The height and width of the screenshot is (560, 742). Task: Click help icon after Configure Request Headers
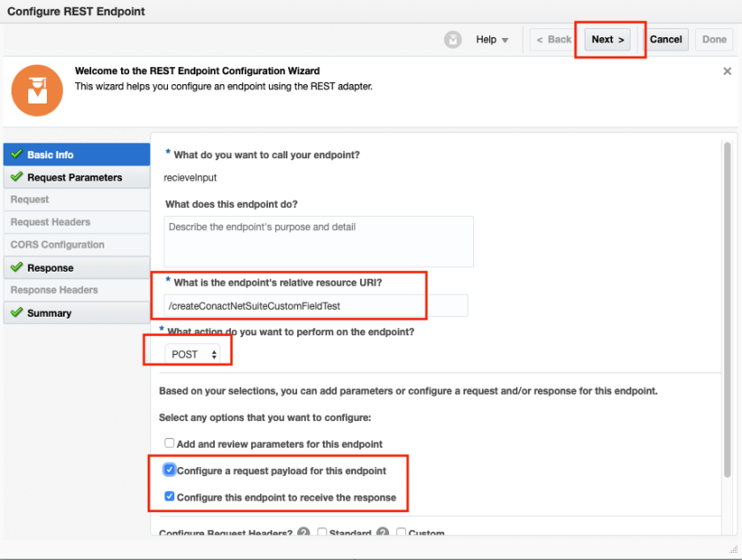tap(302, 533)
